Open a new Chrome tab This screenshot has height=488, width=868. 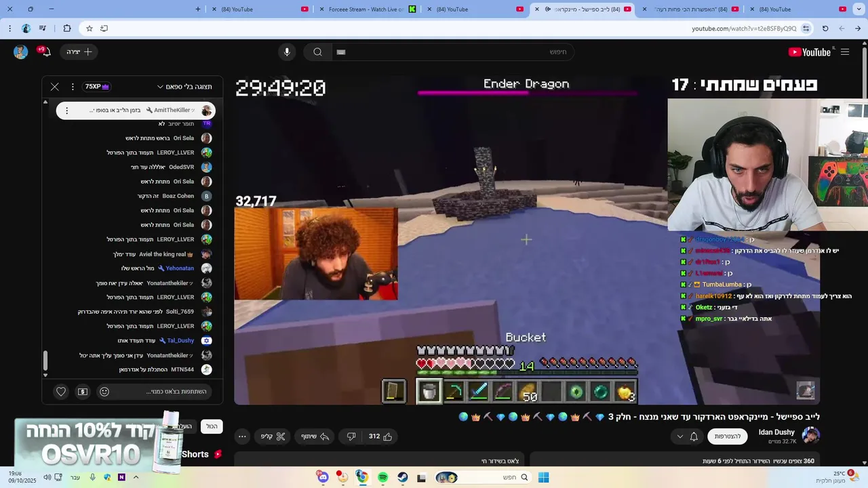198,9
